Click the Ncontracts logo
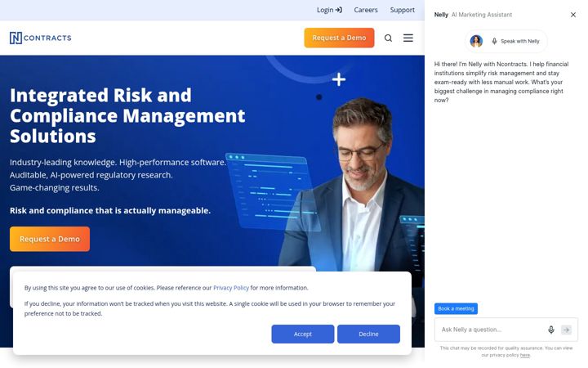 (41, 38)
